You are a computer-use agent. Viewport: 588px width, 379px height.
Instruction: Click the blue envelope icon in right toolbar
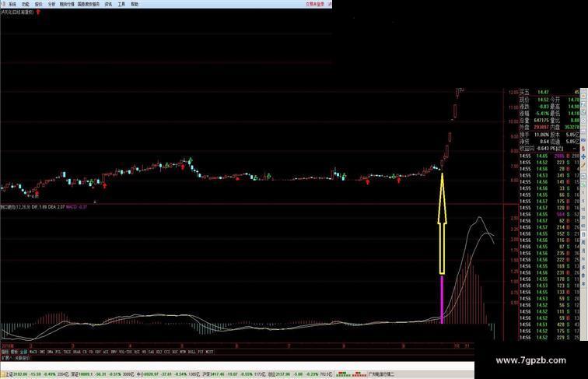tap(583, 140)
